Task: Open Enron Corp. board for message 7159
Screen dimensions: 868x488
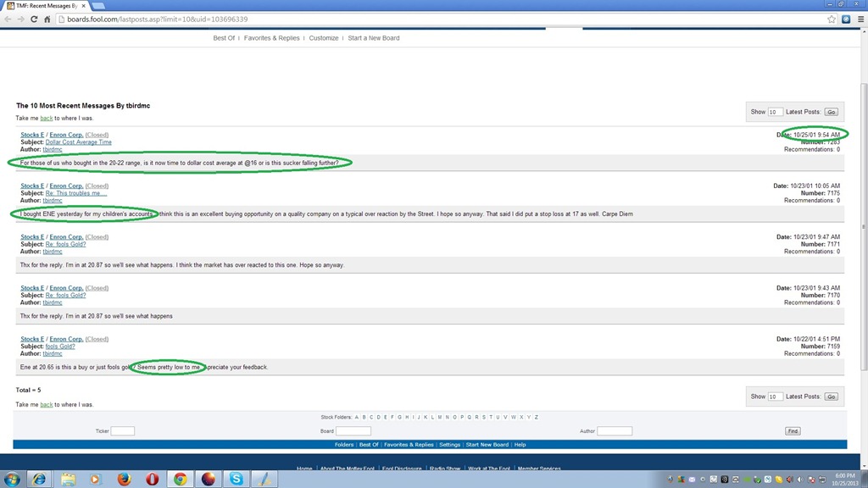Action: (x=66, y=339)
